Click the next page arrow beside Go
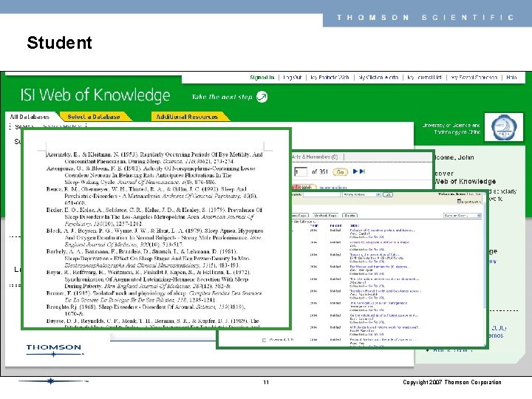 (355, 171)
